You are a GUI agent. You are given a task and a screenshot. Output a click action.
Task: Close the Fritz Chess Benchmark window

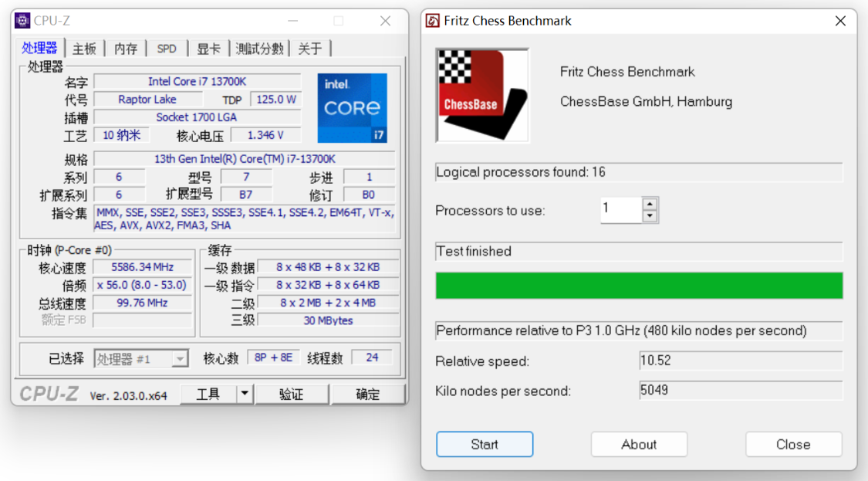(x=840, y=21)
